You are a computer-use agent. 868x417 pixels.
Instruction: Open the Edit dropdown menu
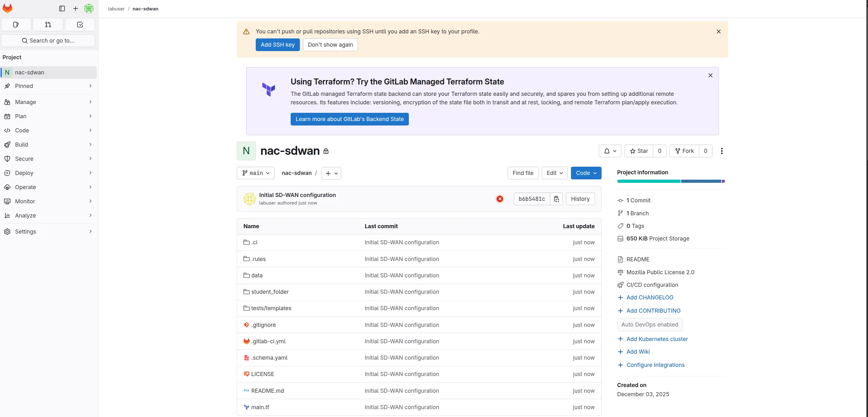click(554, 173)
